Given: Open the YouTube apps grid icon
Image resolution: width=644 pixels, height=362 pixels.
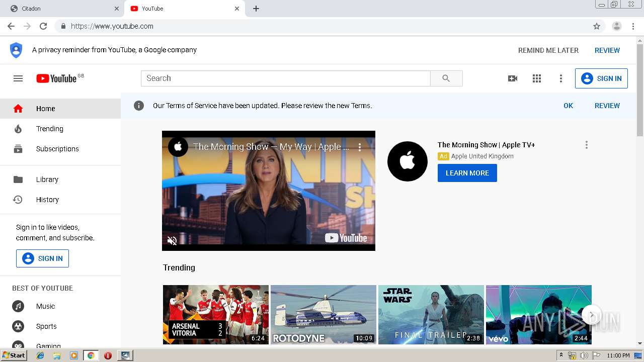Looking at the screenshot, I should [537, 78].
